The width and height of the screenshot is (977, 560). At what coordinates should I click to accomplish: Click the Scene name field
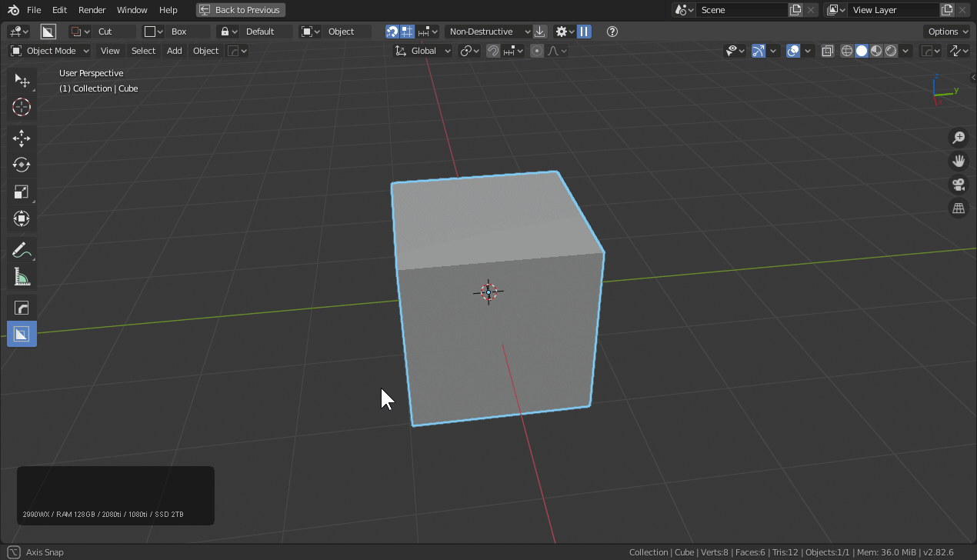(740, 10)
